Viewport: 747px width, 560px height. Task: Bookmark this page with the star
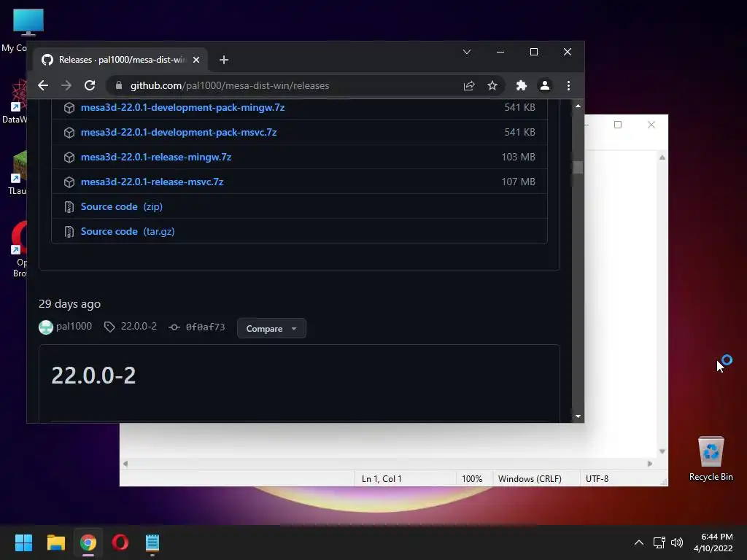(492, 85)
